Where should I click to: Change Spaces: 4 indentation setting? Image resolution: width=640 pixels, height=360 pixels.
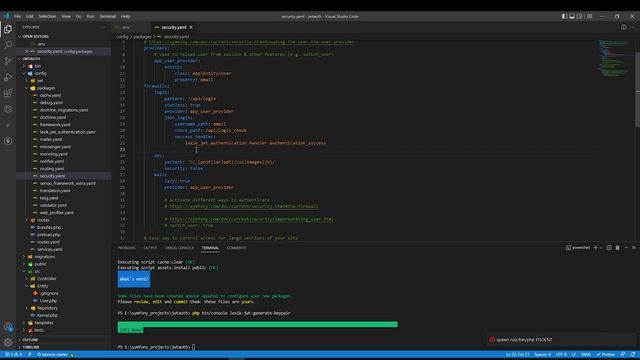(x=542, y=354)
